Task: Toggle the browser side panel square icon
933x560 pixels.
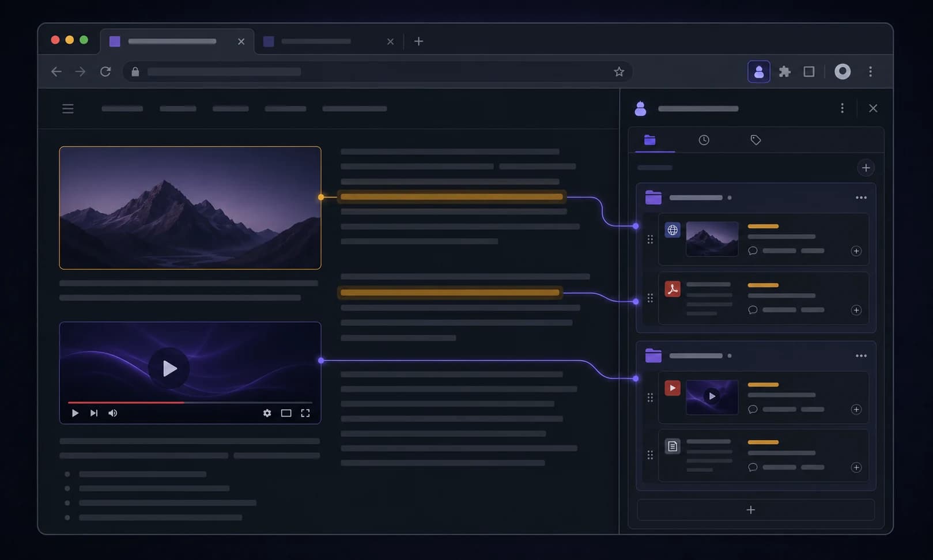Action: 809,71
